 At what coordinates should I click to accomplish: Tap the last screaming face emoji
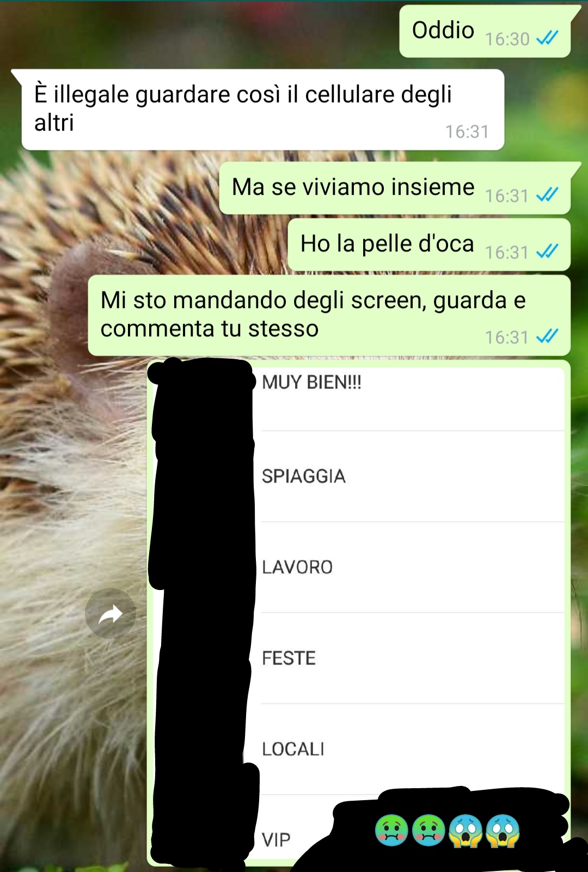point(503,831)
